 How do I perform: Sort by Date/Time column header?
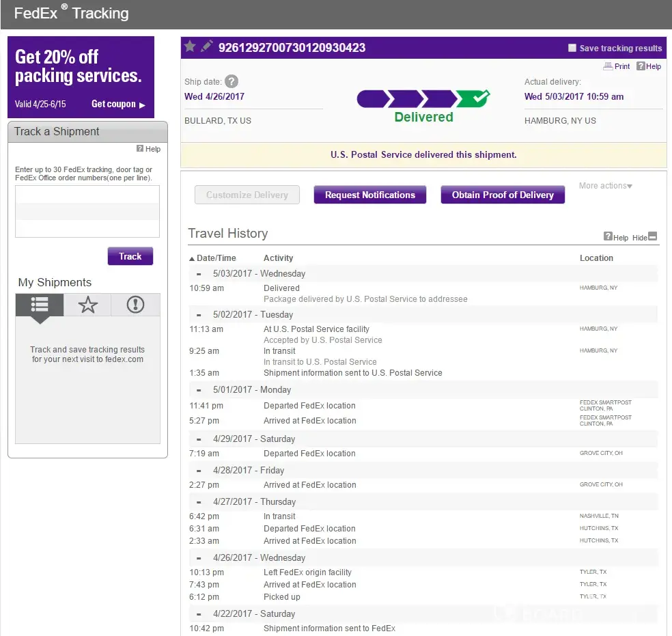click(212, 258)
